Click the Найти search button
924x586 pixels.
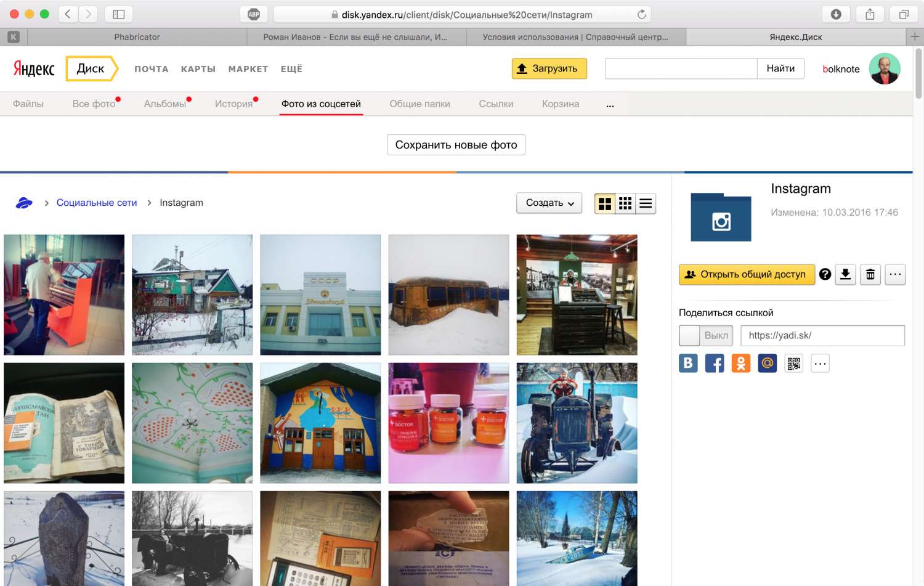(780, 68)
